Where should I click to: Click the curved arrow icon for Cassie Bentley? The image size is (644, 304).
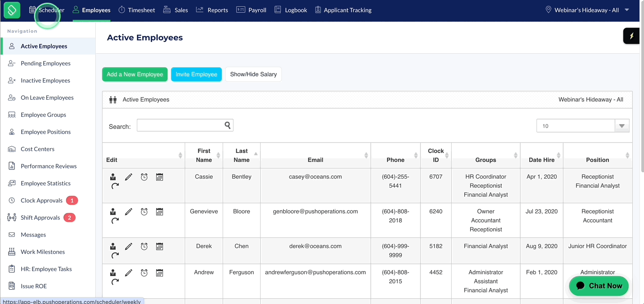(115, 186)
